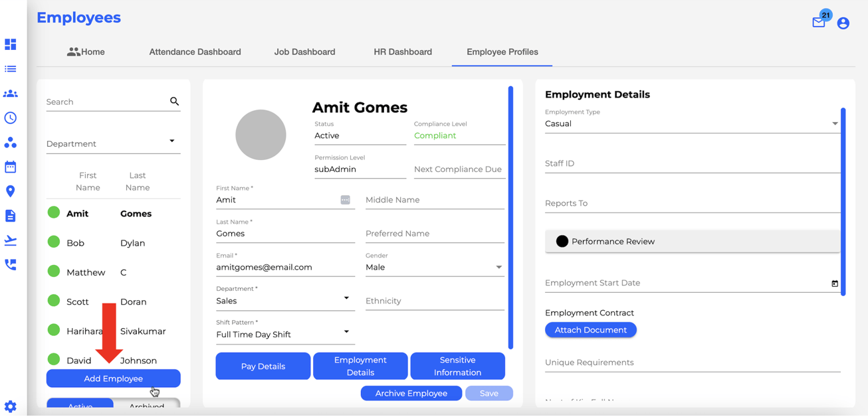Switch to the Archived employees filter
The image size is (868, 417).
click(x=146, y=407)
